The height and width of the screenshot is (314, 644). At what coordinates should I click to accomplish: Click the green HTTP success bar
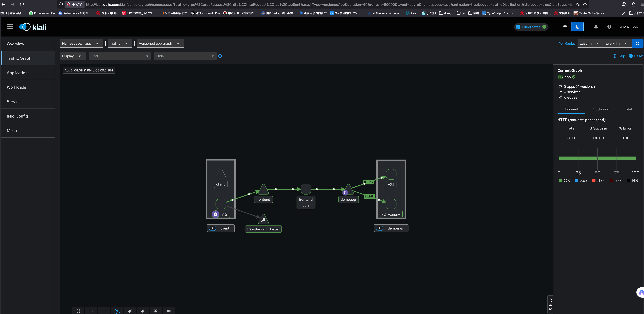pos(597,158)
